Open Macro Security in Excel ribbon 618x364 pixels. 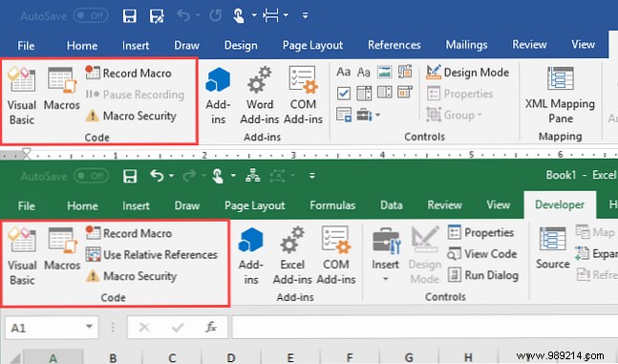click(x=131, y=276)
